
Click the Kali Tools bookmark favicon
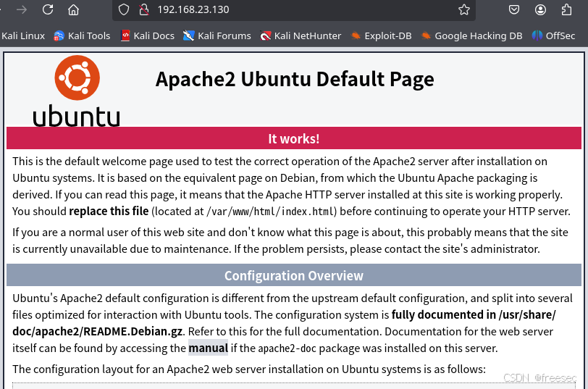coord(59,36)
